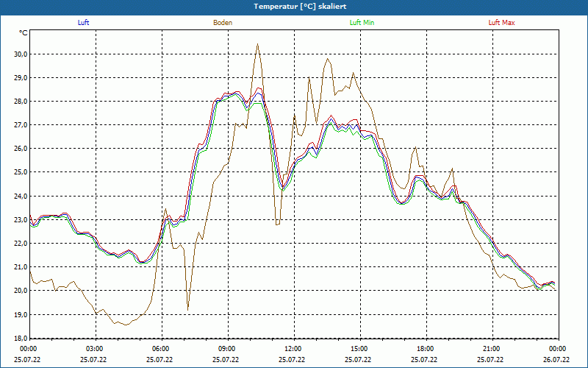Click the 06:00 time axis label
The image size is (588, 368).
pyautogui.click(x=159, y=349)
